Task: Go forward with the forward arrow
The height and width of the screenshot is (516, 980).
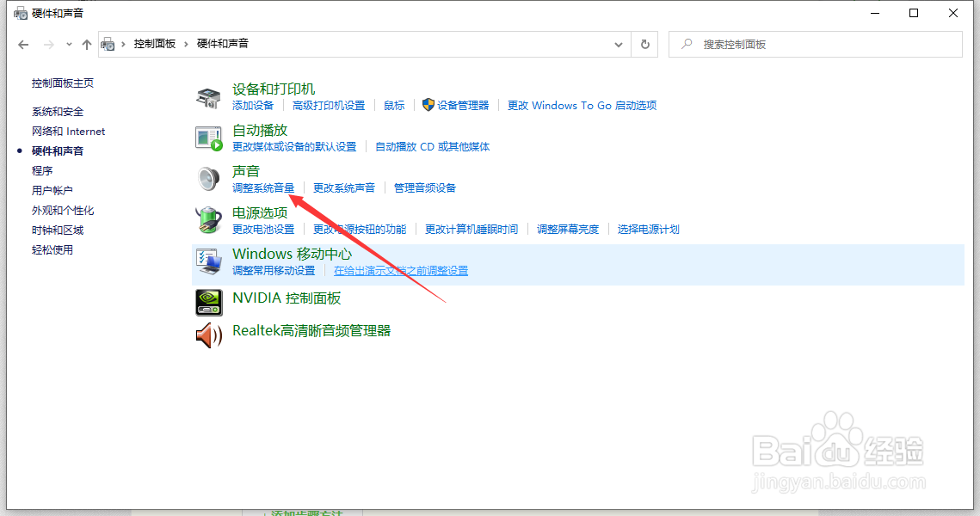Action: (48, 45)
